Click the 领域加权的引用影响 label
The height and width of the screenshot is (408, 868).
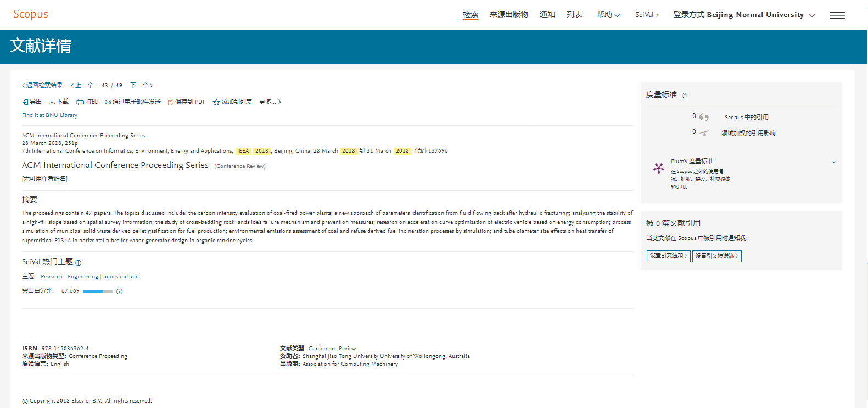pos(748,133)
